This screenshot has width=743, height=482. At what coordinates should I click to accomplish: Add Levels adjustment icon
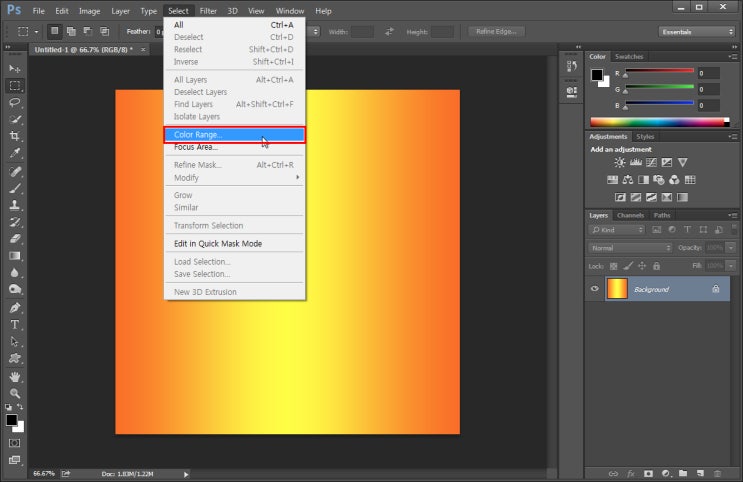(x=635, y=163)
